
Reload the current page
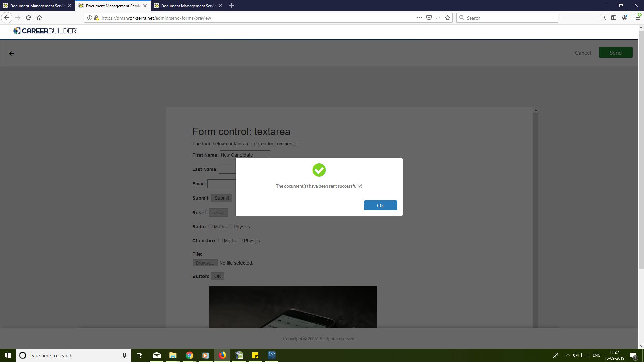point(29,18)
